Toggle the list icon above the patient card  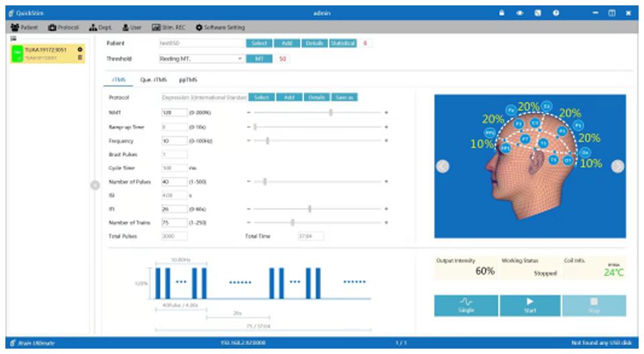click(13, 40)
